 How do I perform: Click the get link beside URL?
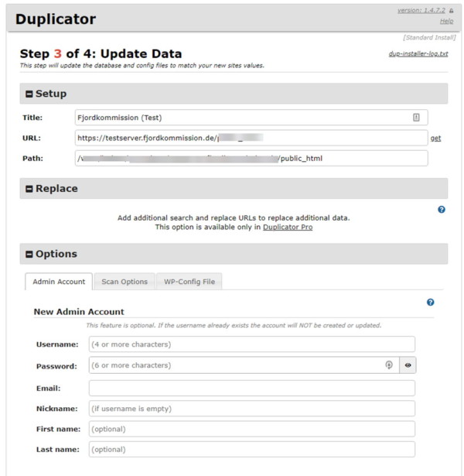[x=435, y=138]
